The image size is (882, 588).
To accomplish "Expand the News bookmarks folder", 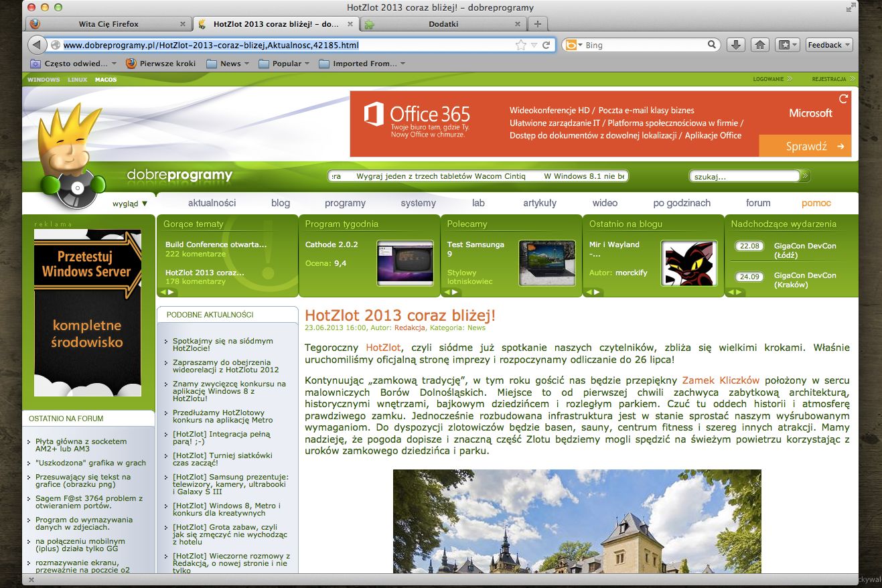I will tap(228, 64).
